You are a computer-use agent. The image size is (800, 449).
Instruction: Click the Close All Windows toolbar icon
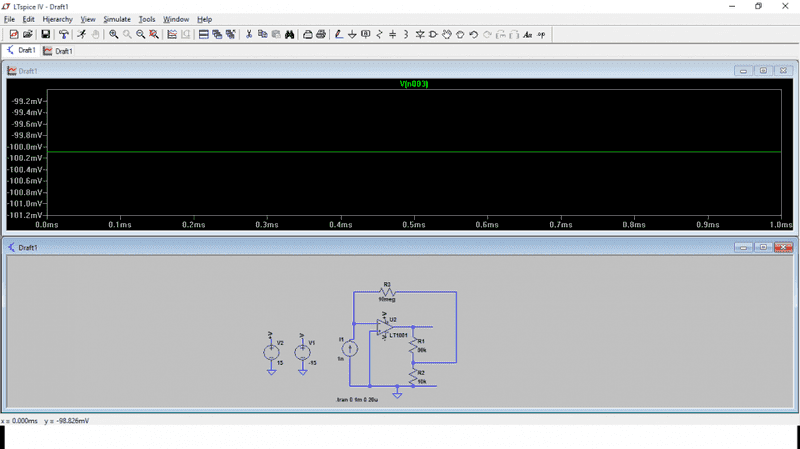coord(231,34)
